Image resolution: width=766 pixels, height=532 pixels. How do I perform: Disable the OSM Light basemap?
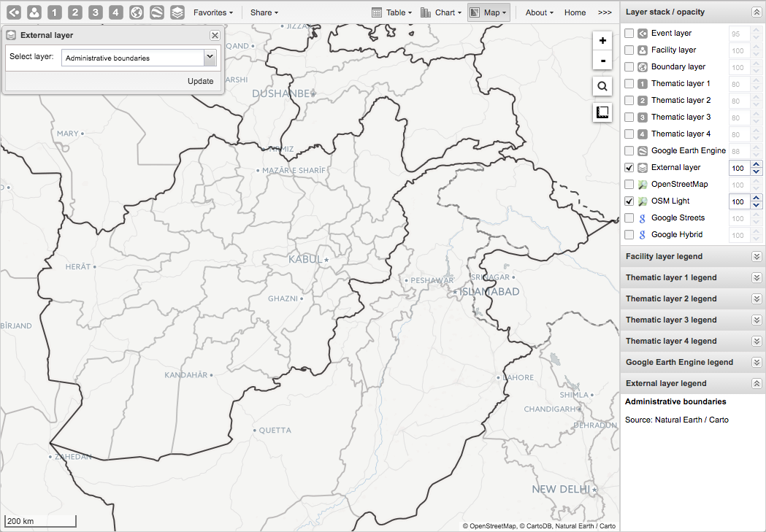pyautogui.click(x=629, y=201)
